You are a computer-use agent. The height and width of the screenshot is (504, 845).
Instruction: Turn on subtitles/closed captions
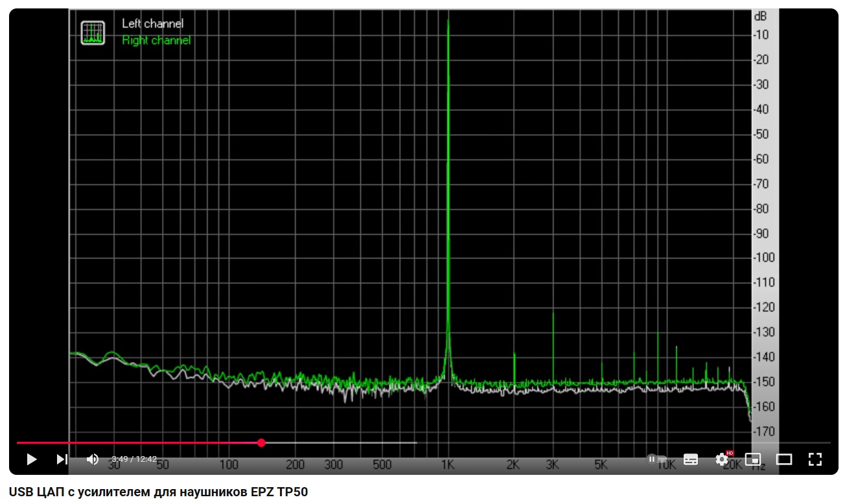[x=691, y=459]
